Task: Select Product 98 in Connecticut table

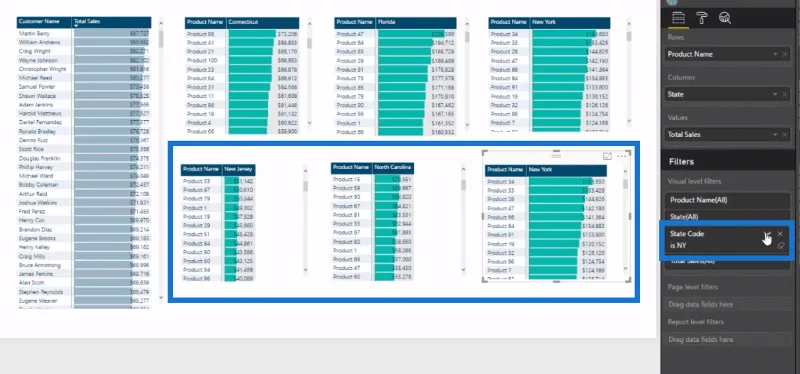Action: [x=201, y=34]
